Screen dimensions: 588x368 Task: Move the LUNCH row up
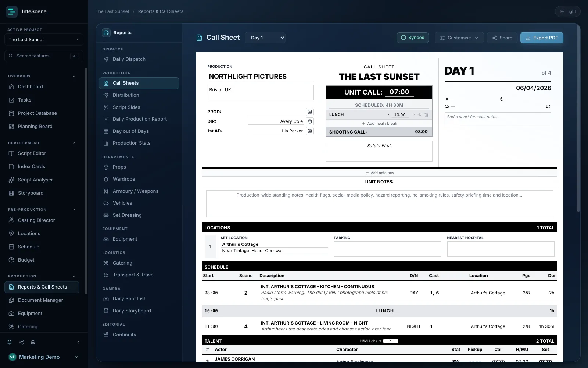[413, 115]
